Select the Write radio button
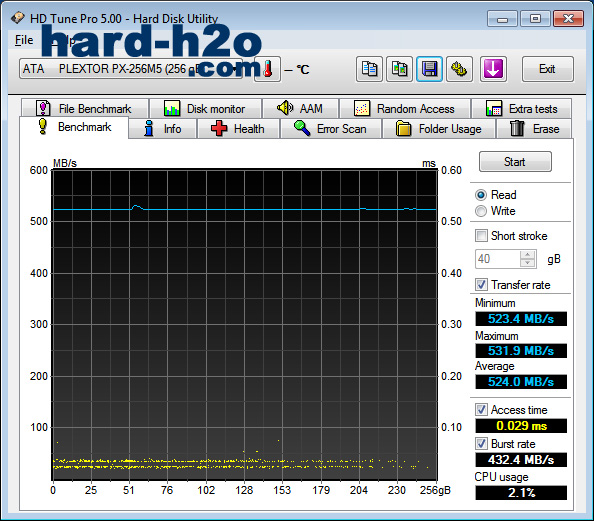Image resolution: width=594 pixels, height=521 pixels. coord(481,211)
